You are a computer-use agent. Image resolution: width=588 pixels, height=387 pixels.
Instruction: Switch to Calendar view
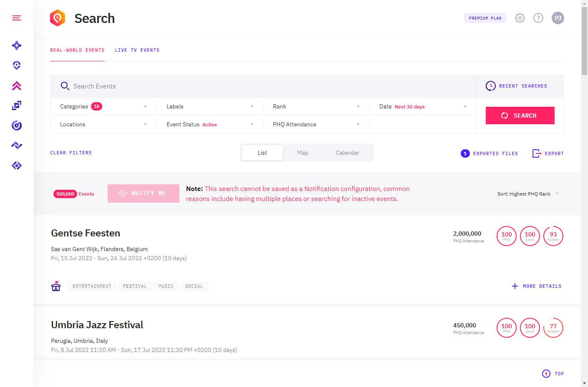pos(347,153)
